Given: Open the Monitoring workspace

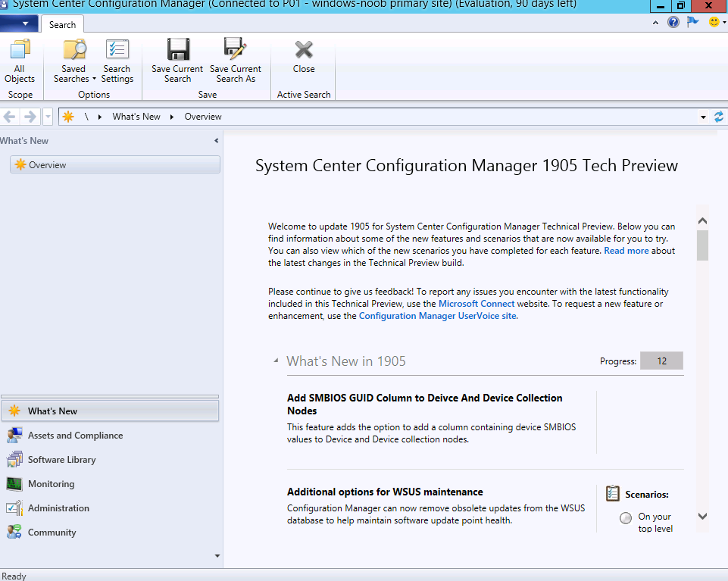Looking at the screenshot, I should click(x=110, y=483).
